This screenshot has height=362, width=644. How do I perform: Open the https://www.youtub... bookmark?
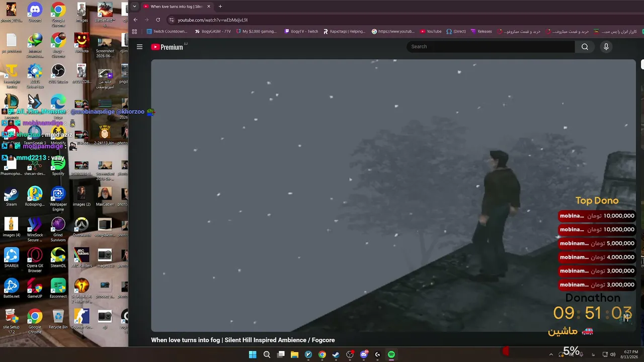click(x=393, y=31)
